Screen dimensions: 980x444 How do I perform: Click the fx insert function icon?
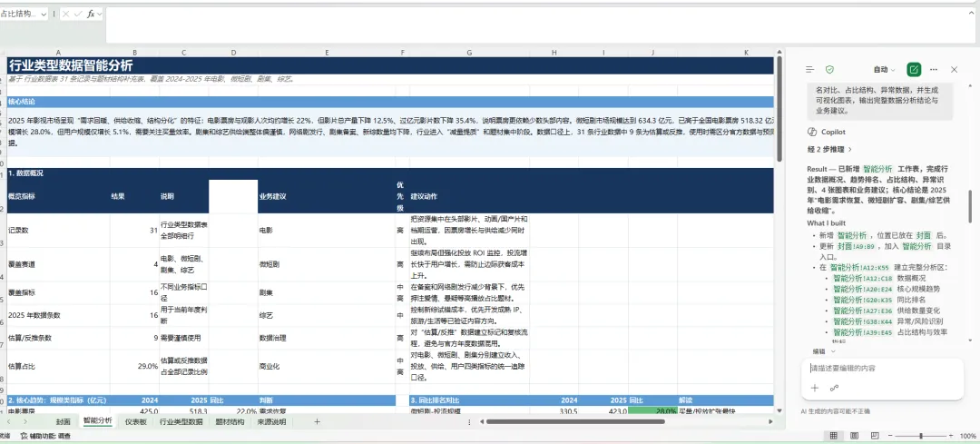[x=91, y=14]
